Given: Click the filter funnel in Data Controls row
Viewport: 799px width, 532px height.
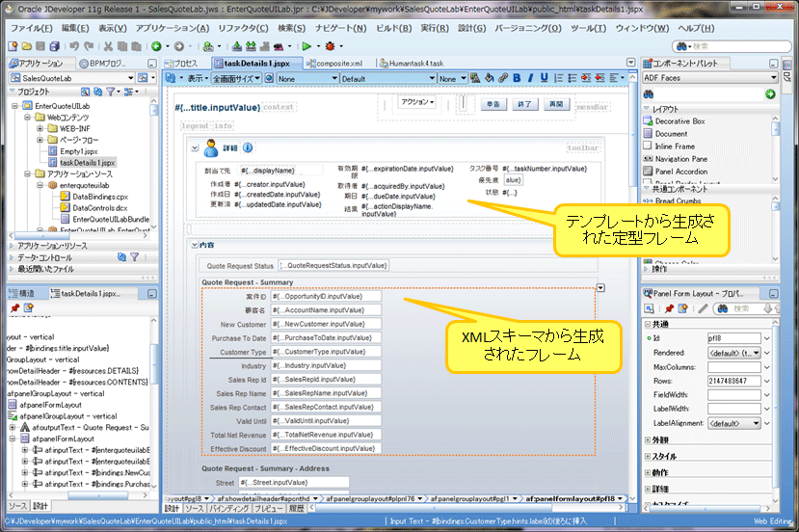Looking at the screenshot, I should [135, 257].
